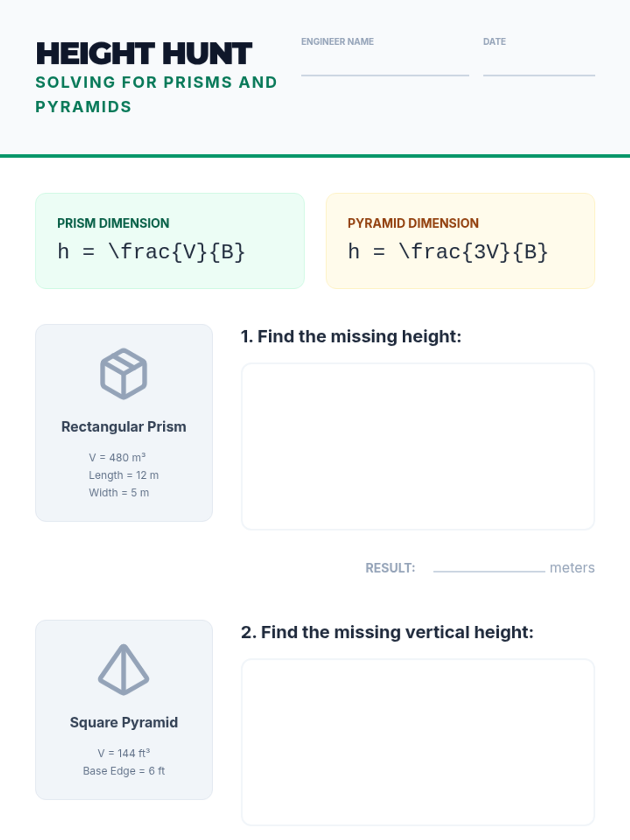Screen dimensions: 630x840
Task: Click the Solving for Prisms and Pyramids subtitle
Action: (x=156, y=94)
